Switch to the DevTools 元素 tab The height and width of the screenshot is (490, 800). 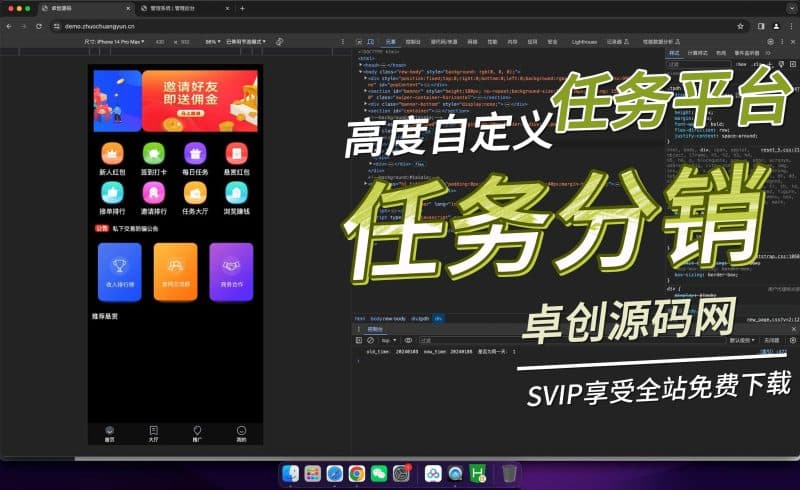click(x=391, y=42)
